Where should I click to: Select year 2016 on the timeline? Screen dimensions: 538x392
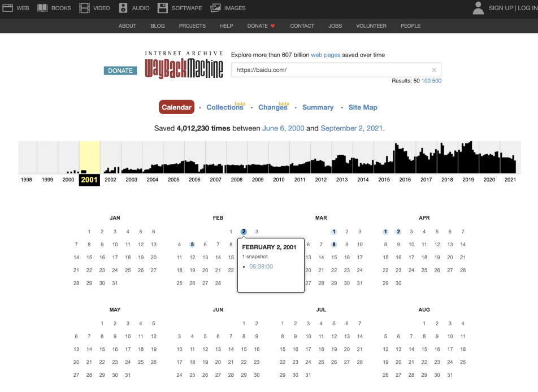pyautogui.click(x=405, y=180)
